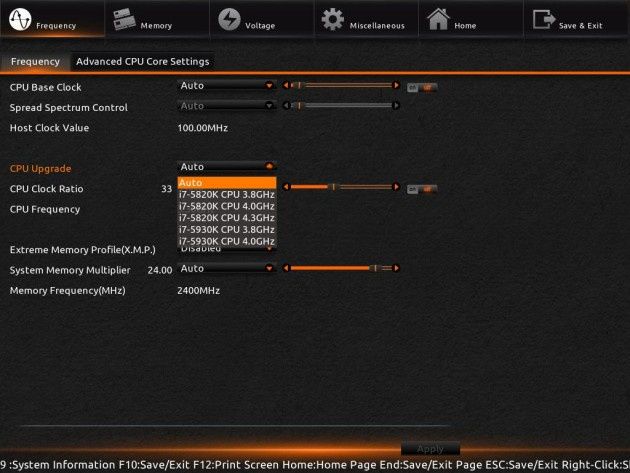Open the CPU Base Clock dropdown
Viewport: 630px width, 473px height.
227,86
